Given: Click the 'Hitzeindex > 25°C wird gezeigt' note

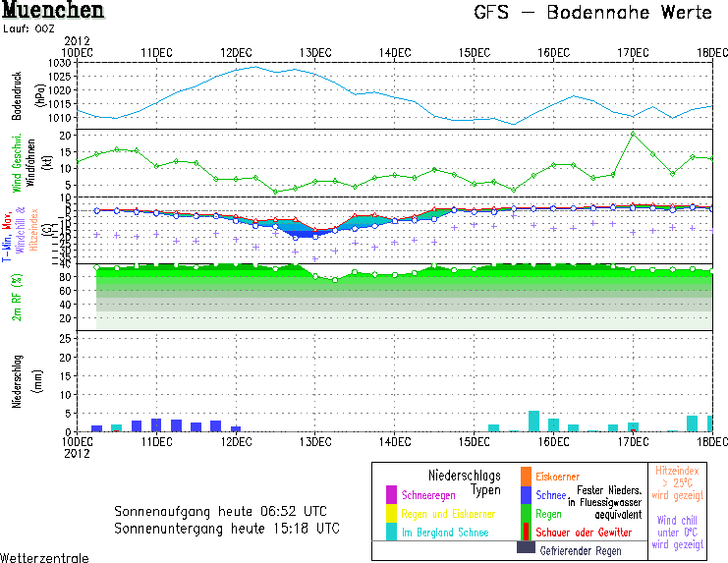Looking at the screenshot, I should coord(677,483).
